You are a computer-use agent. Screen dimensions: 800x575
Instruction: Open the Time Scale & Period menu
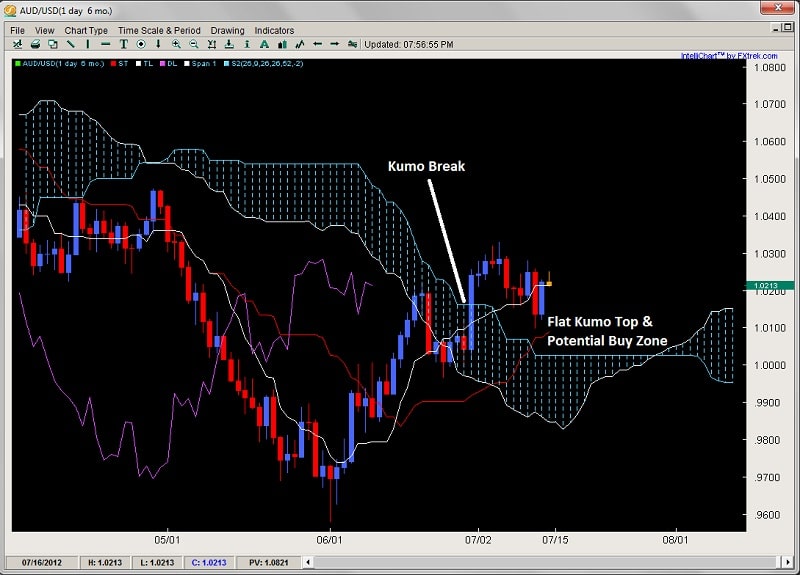(159, 31)
